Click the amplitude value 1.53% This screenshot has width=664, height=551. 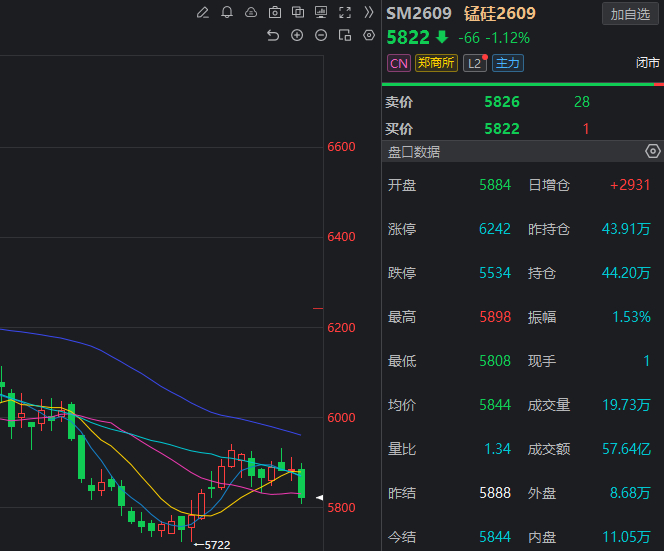(x=631, y=317)
